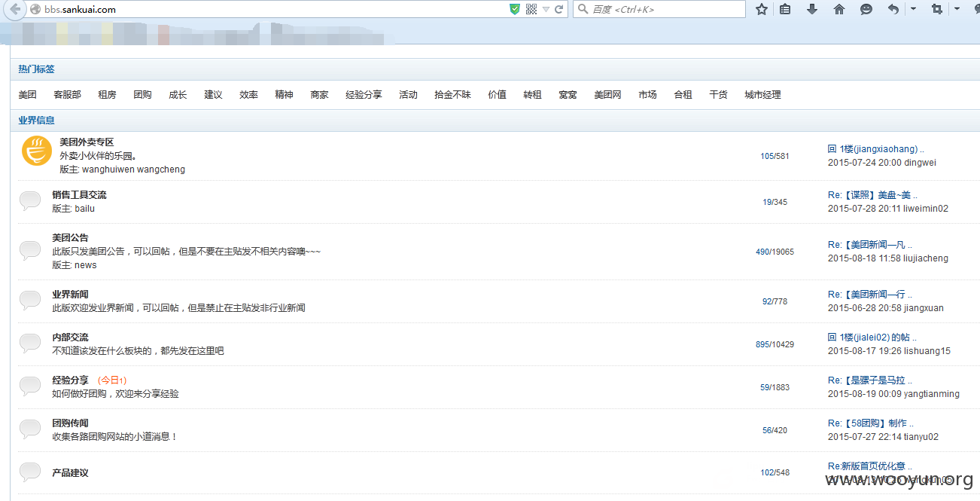Click the browser back arrow button
The image size is (980, 501).
(14, 10)
